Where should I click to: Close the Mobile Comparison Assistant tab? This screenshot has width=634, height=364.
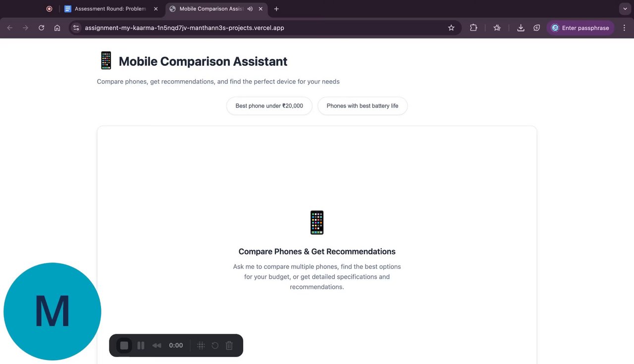tap(261, 9)
